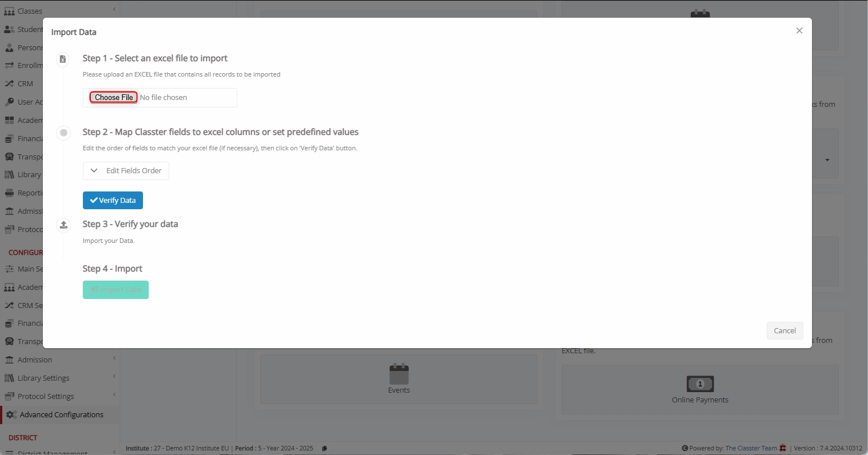
Task: Click the Excel file icon at Step 1
Action: pos(63,59)
